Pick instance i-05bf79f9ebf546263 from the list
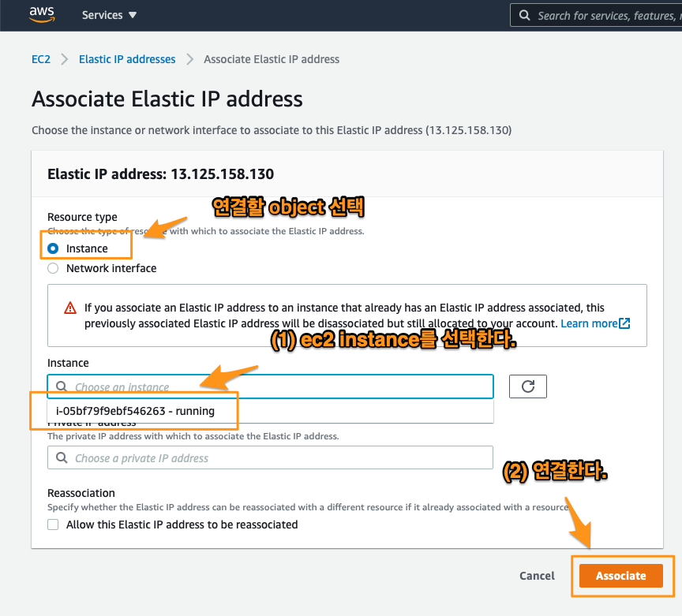This screenshot has height=616, width=682. click(135, 411)
